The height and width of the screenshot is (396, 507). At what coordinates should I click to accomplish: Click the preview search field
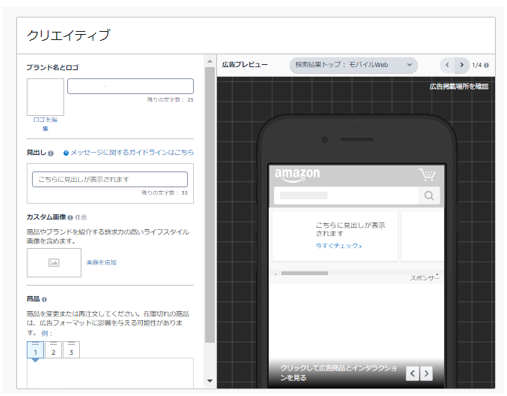point(346,195)
